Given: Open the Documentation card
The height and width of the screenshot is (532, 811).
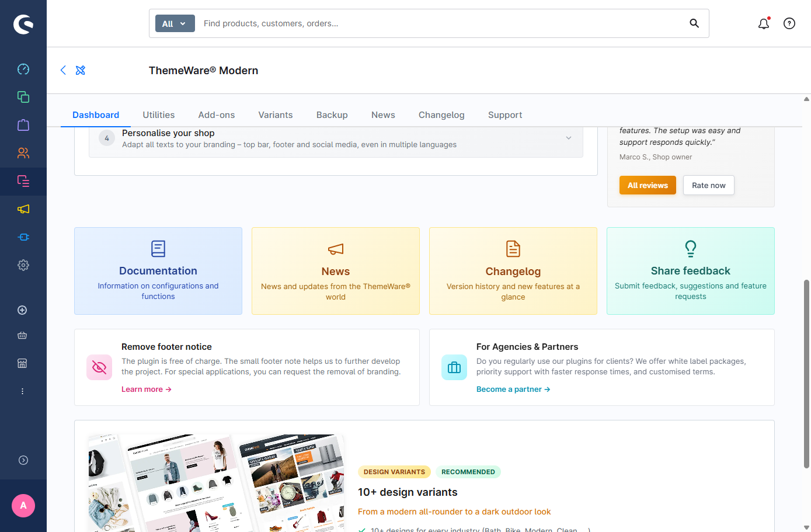Looking at the screenshot, I should click(158, 271).
